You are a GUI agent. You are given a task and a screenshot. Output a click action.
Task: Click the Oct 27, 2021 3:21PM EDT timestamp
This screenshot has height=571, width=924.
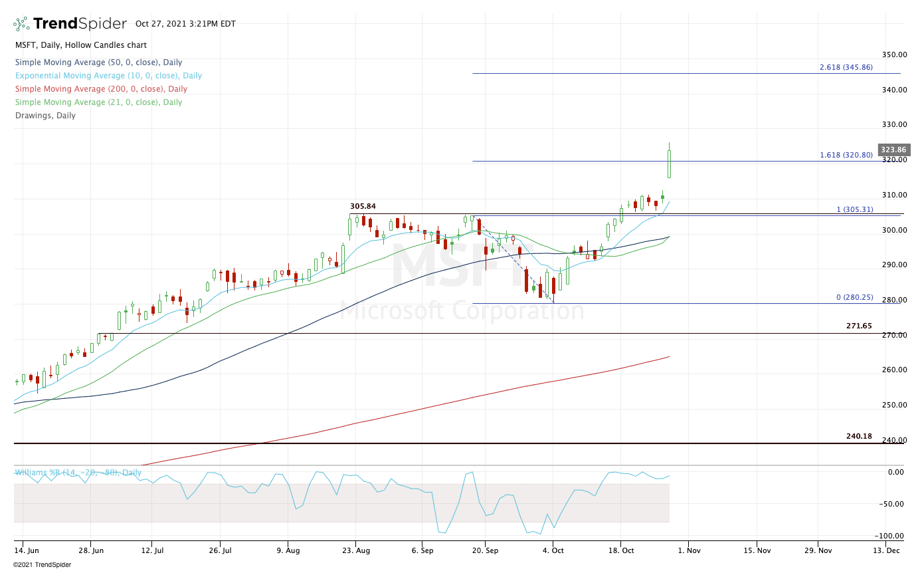185,24
